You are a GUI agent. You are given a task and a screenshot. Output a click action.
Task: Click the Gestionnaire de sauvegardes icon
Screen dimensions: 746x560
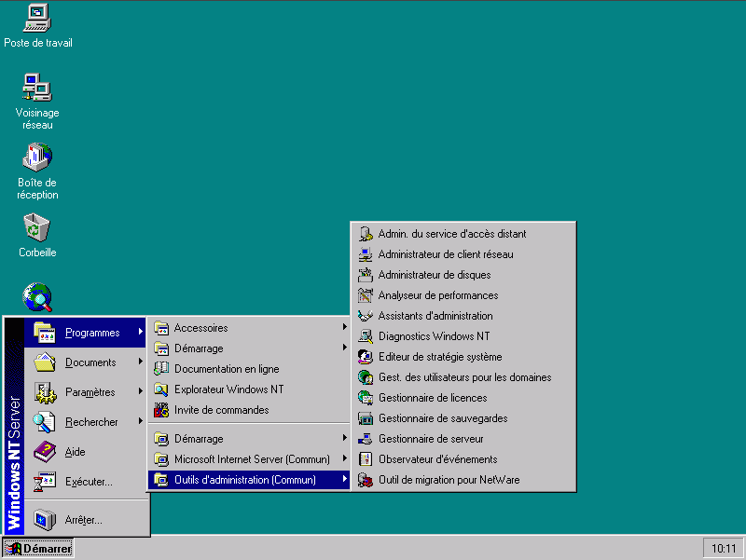(x=366, y=418)
